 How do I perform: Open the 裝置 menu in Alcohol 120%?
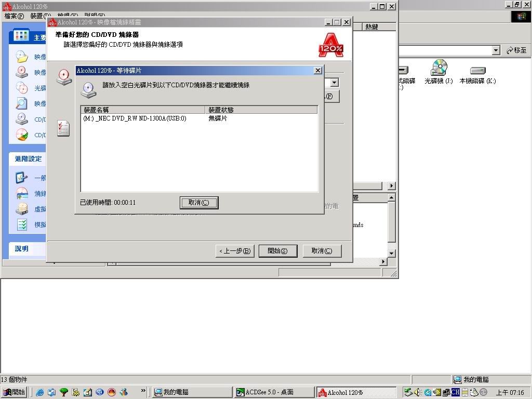click(x=40, y=16)
